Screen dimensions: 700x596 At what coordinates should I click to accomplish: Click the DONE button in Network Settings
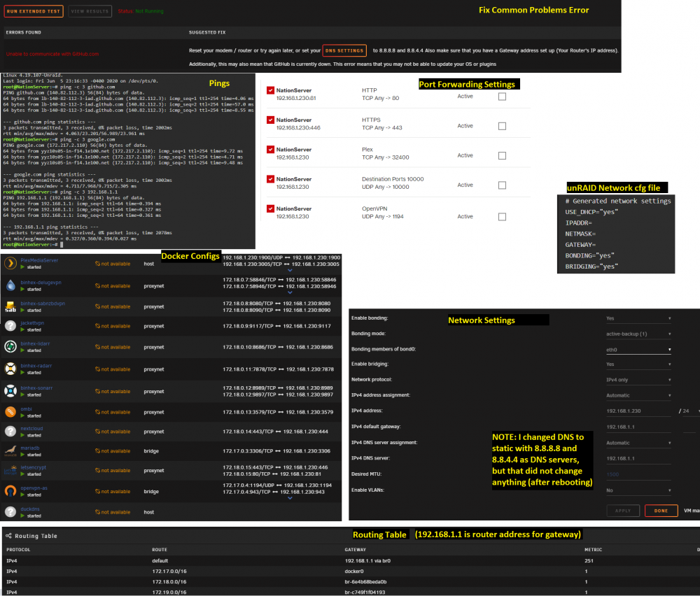pyautogui.click(x=661, y=511)
